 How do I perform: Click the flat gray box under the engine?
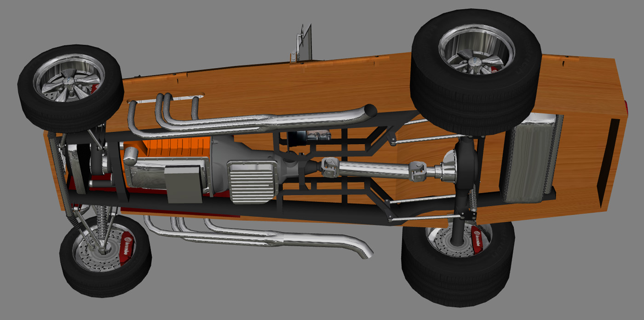pyautogui.click(x=183, y=184)
